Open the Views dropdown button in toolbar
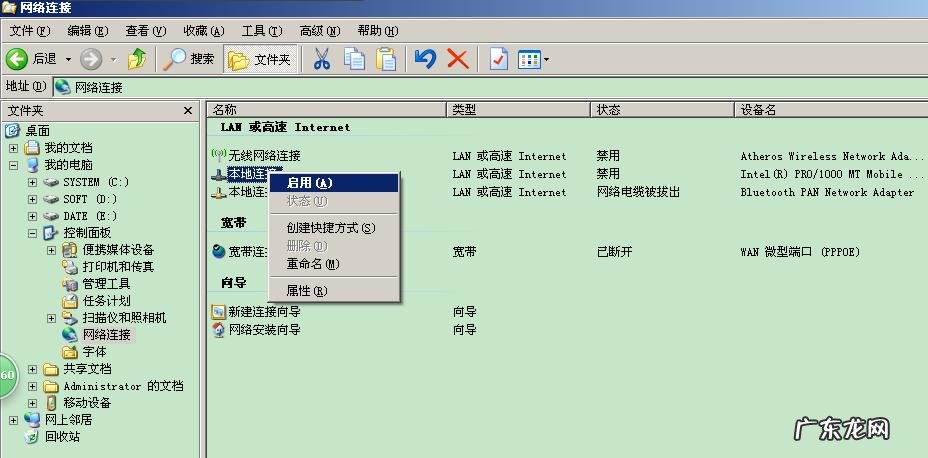This screenshot has width=928, height=458. [x=534, y=59]
